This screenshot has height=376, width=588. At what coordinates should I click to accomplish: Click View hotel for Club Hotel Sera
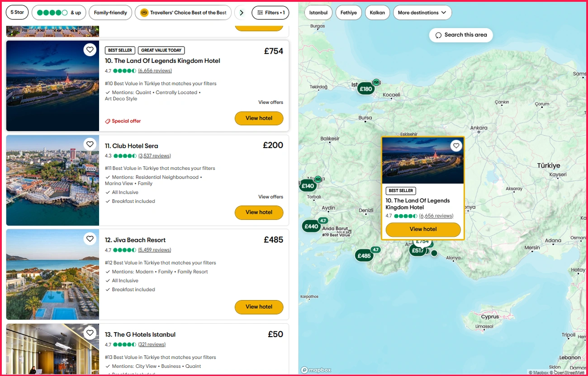(x=259, y=212)
